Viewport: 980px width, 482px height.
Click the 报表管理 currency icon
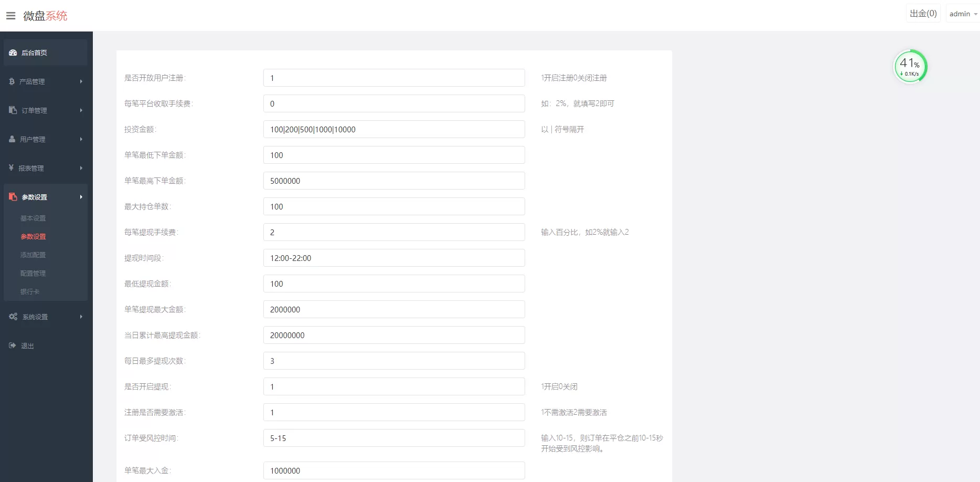(12, 167)
